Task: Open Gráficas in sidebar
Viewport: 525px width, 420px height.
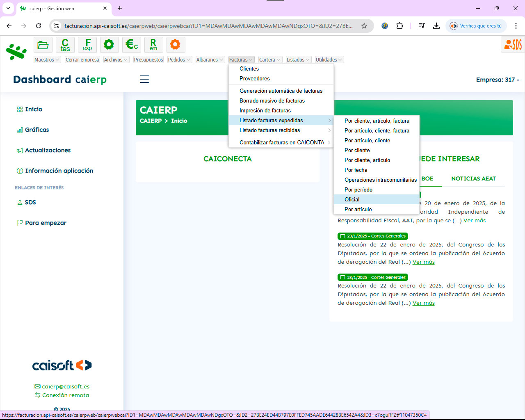Action: coord(33,130)
